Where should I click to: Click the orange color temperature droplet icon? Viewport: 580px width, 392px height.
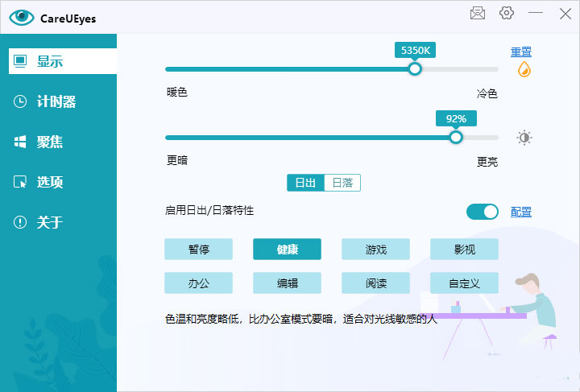524,69
